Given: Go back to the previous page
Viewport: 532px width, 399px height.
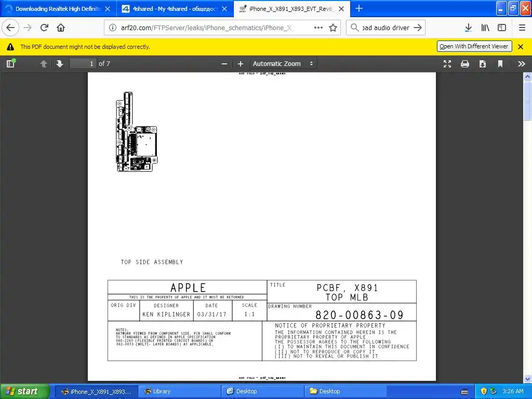Looking at the screenshot, I should tap(10, 28).
